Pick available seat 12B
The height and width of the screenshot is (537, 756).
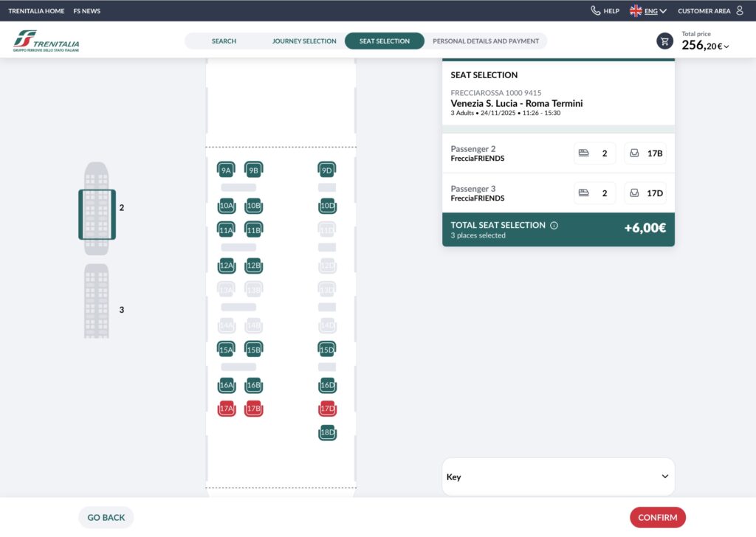[253, 266]
